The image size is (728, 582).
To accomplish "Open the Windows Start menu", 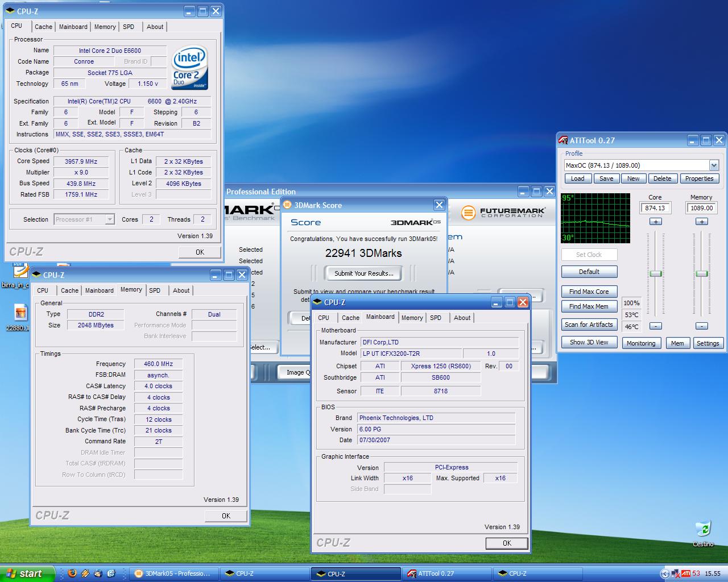I will [27, 573].
